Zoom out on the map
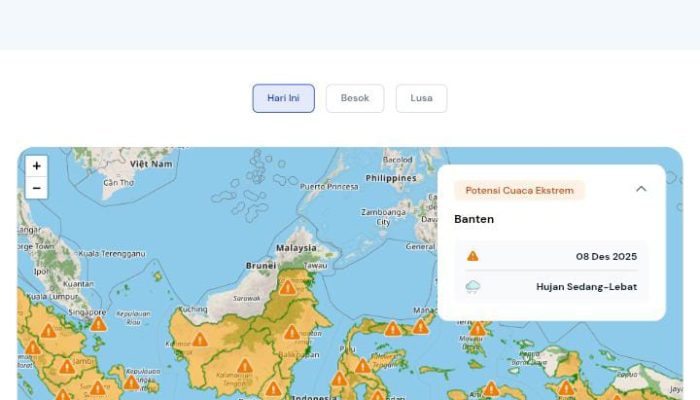 (x=36, y=188)
